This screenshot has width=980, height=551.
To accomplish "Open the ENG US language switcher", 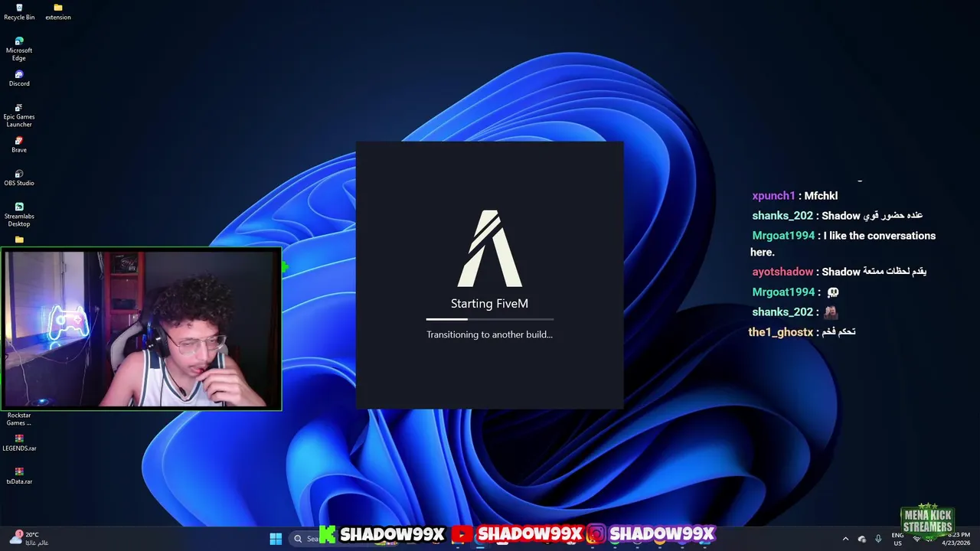I will coord(897,539).
